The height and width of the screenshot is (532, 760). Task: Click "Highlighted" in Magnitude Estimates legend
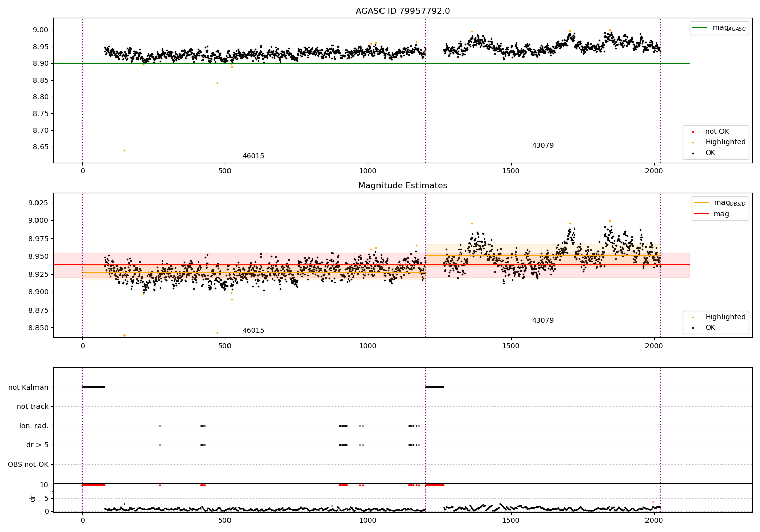[725, 317]
